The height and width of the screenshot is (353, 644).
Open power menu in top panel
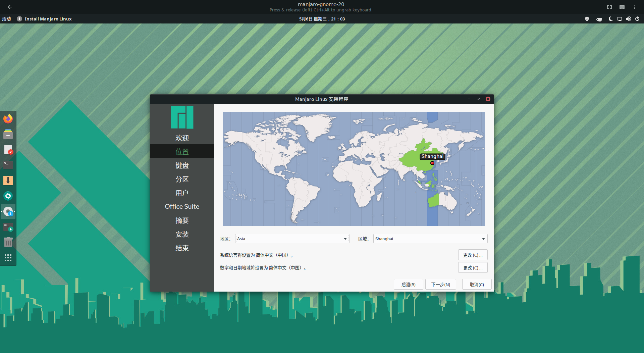point(637,19)
